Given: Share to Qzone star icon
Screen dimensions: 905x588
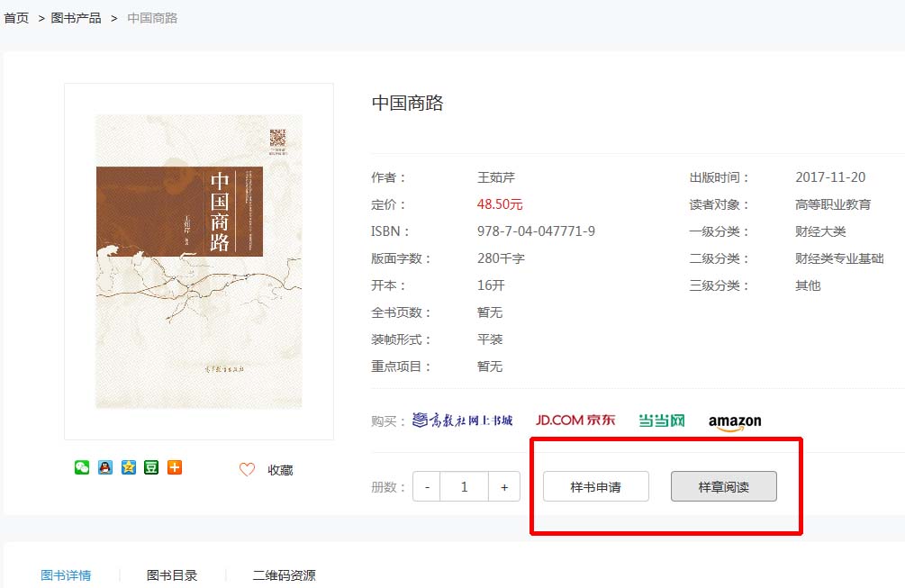Looking at the screenshot, I should coord(128,466).
